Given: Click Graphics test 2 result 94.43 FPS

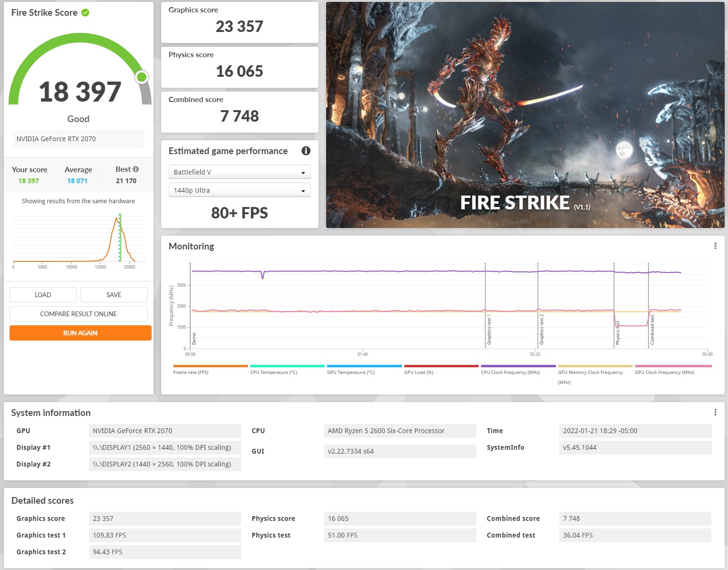Looking at the screenshot, I should (165, 552).
